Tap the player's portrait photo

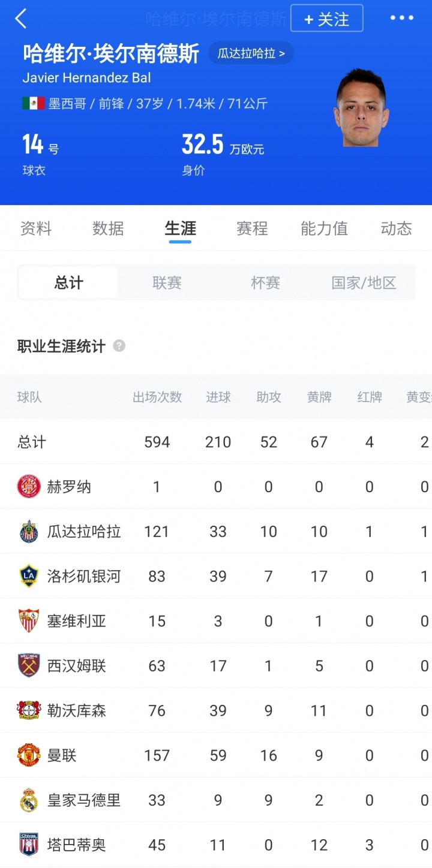pos(361,109)
